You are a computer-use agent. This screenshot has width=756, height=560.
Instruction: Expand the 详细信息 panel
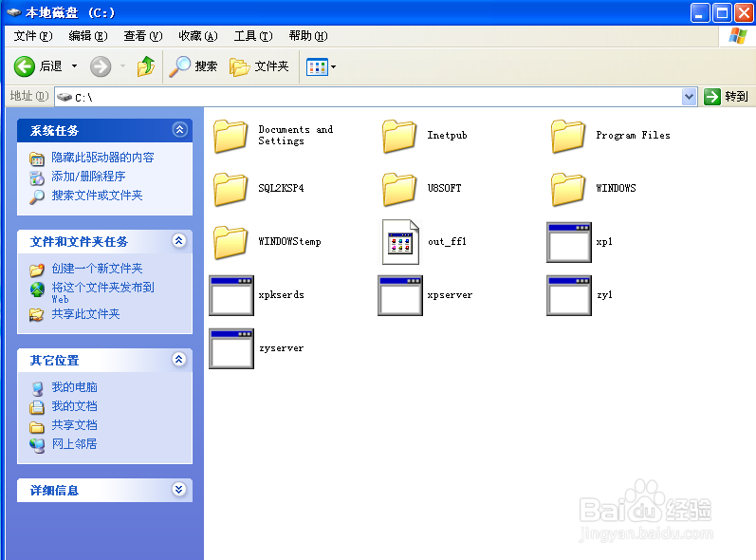[x=179, y=490]
